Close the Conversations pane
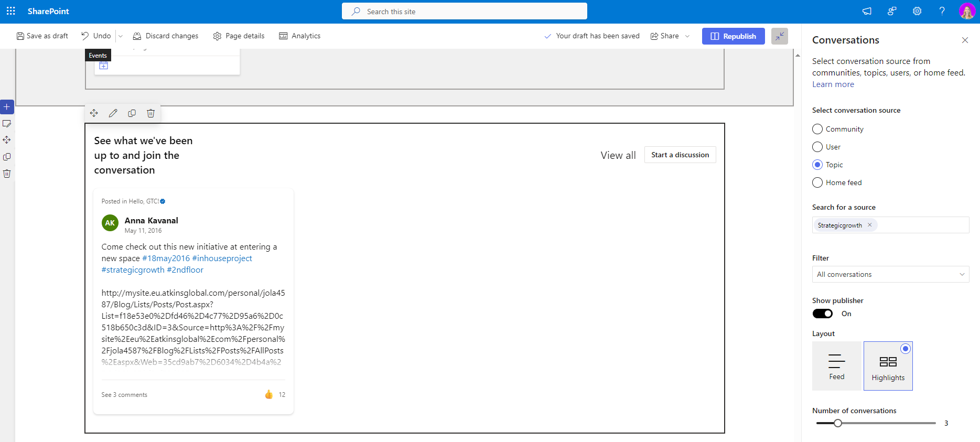This screenshot has height=442, width=980. [965, 40]
